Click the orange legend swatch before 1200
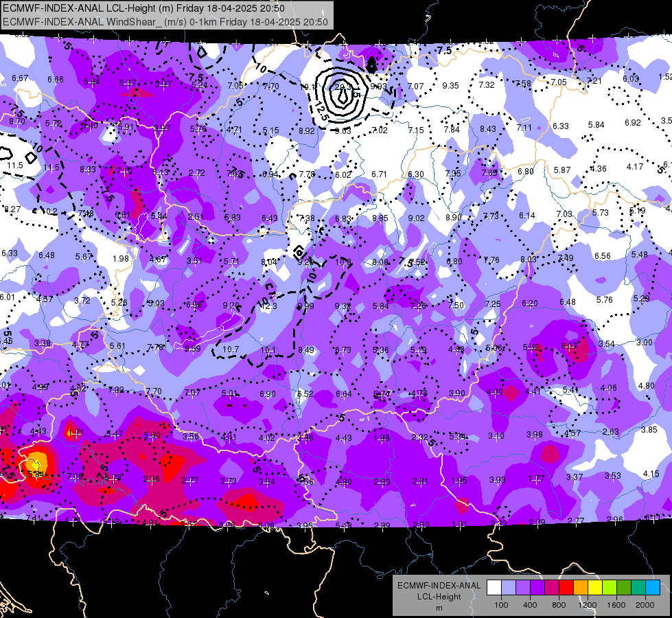Image resolution: width=672 pixels, height=618 pixels. (x=581, y=588)
